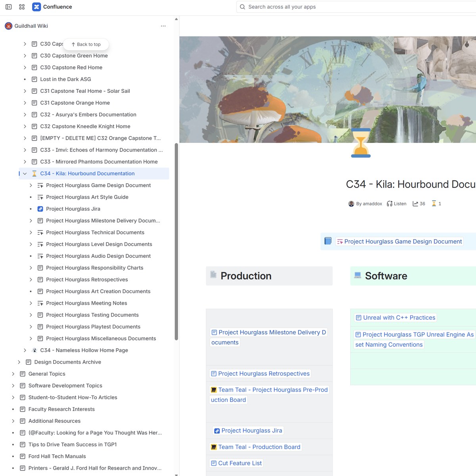Open Student-to-Student How-To Articles
The width and height of the screenshot is (476, 476).
tap(73, 397)
